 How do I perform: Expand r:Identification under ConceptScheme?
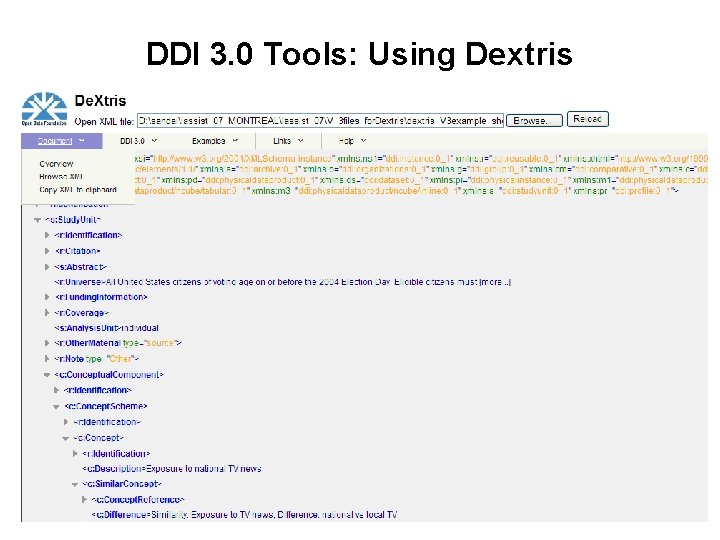click(x=66, y=422)
